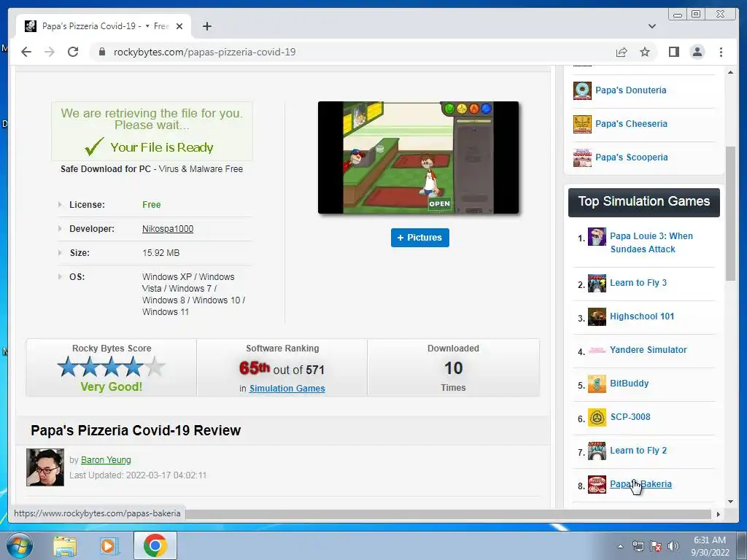
Task: Click the BitBuddy game icon
Action: (597, 384)
